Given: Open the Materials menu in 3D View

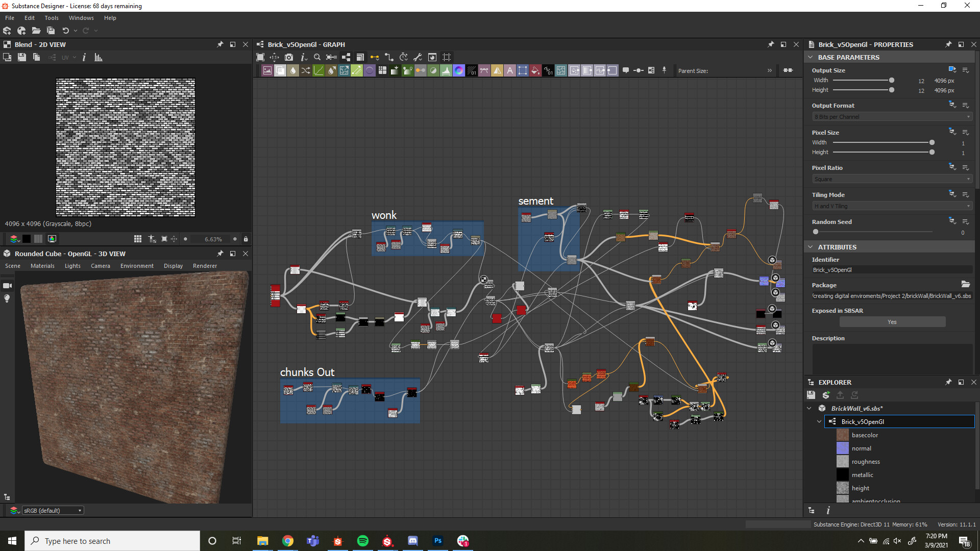Looking at the screenshot, I should point(42,266).
